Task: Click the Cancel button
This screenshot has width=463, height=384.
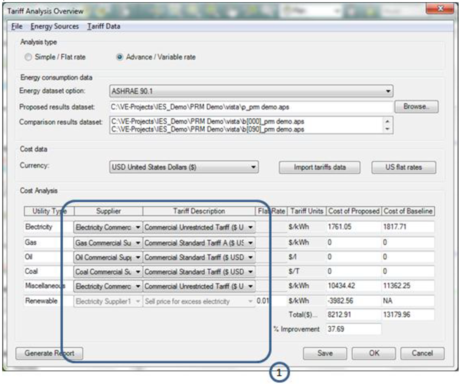Action: (422, 353)
